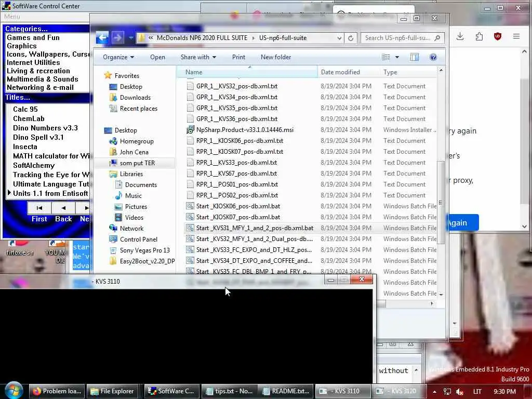Open Organize dropdown menu
This screenshot has width=532, height=399.
click(x=118, y=57)
